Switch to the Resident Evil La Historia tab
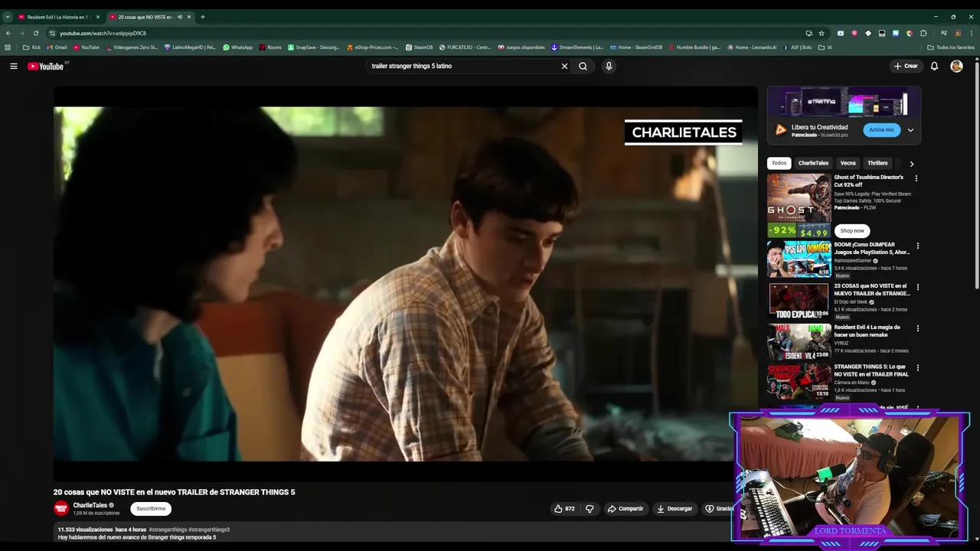Screen dimensions: 980x551 pos(57,17)
